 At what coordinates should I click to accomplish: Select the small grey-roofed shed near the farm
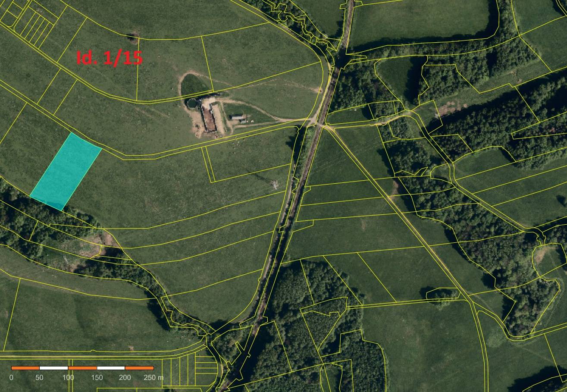click(237, 117)
